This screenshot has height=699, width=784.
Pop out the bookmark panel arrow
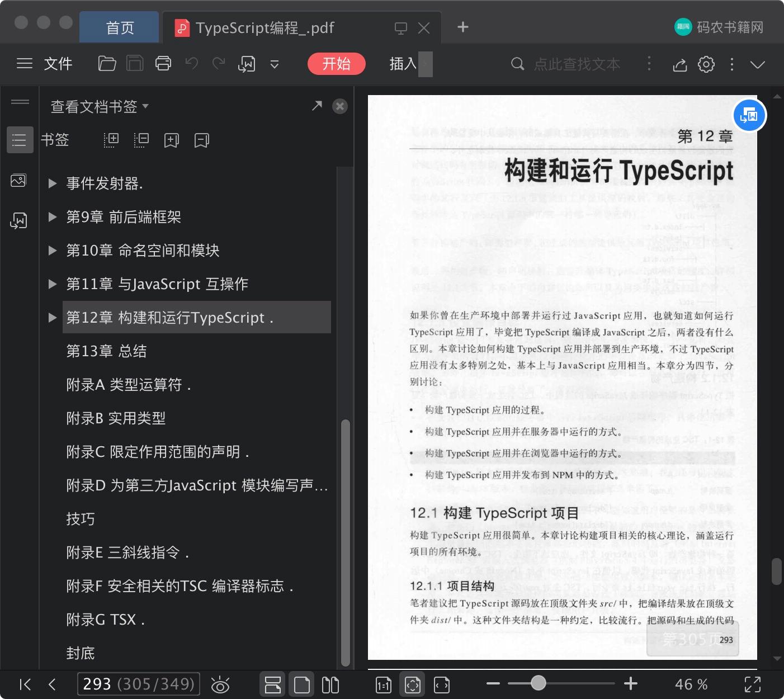point(317,106)
